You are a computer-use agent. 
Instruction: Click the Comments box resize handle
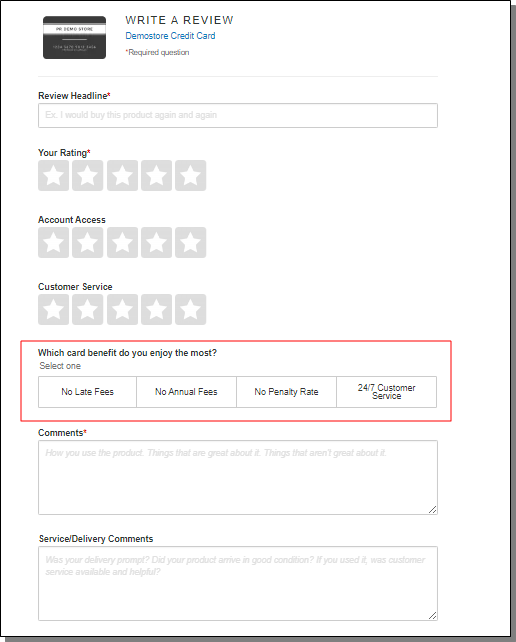pos(432,509)
